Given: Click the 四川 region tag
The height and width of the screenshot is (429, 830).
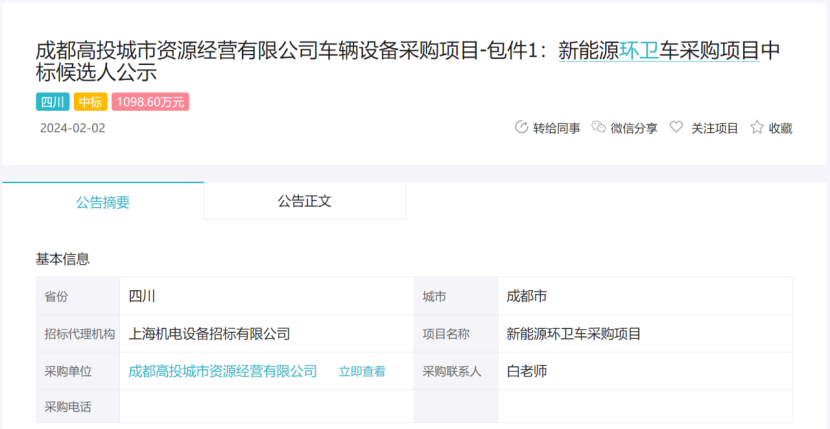Looking at the screenshot, I should (52, 102).
